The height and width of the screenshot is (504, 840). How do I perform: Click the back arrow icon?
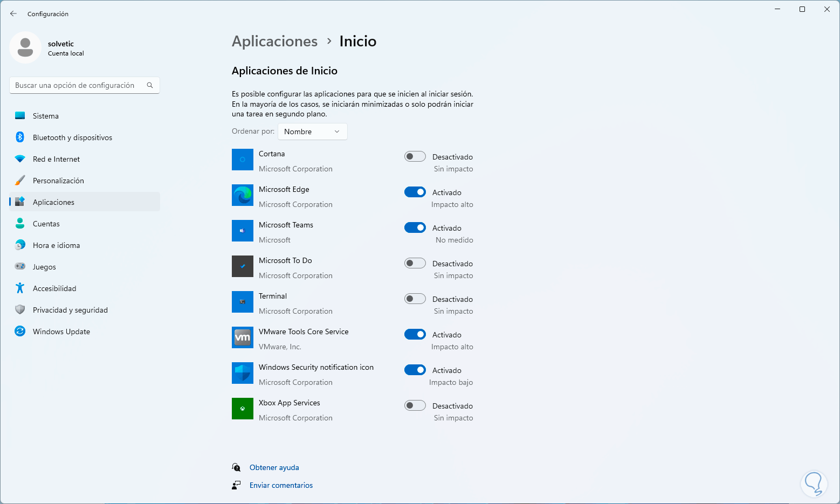click(13, 13)
